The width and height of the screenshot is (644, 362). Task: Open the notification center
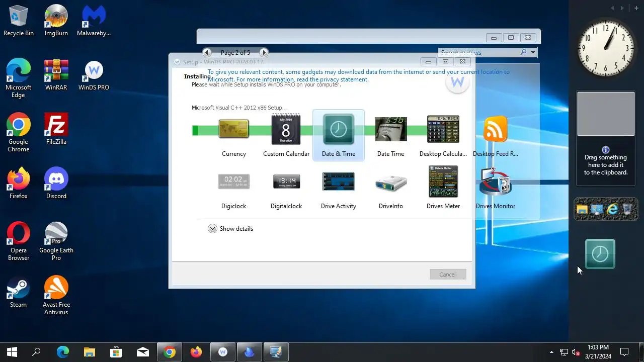(624, 352)
